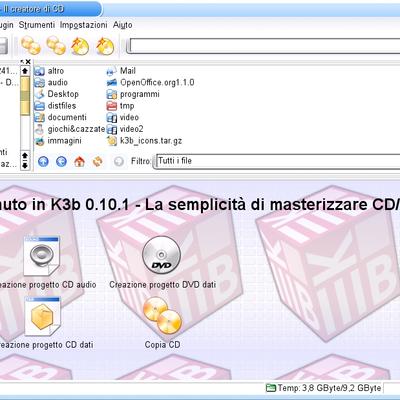
Task: Select the Mail folder
Action: click(121, 71)
